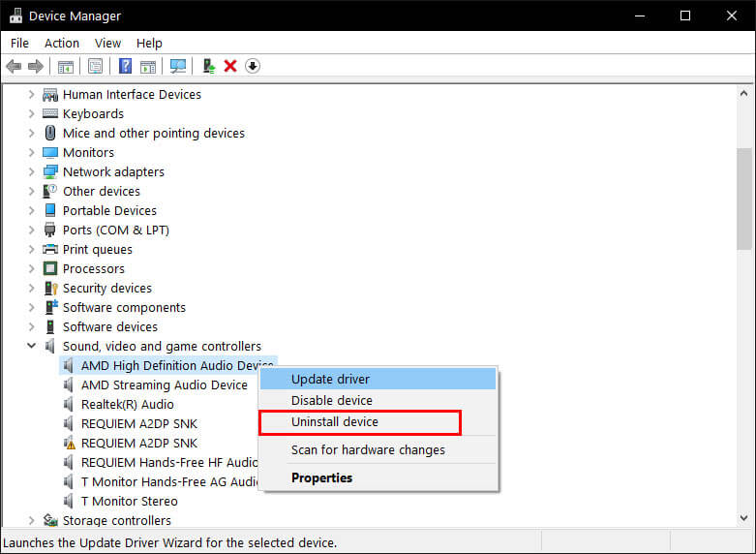Select T Monitor Stereo device

[x=129, y=502]
